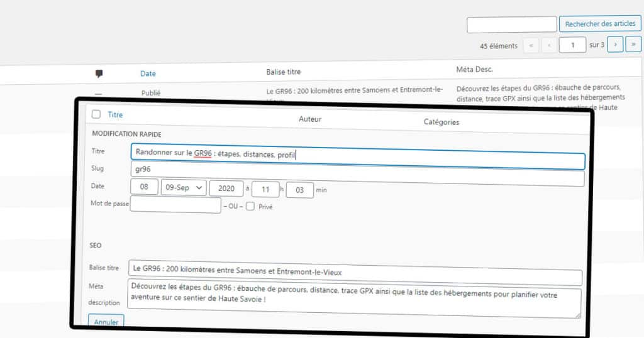
Task: Click the current page number field
Action: [x=572, y=45]
